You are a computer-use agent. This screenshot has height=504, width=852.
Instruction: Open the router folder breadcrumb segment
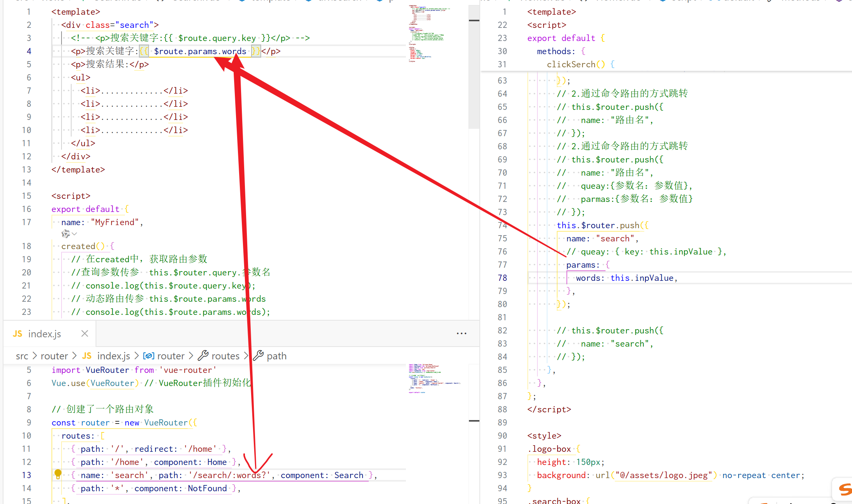coord(54,356)
